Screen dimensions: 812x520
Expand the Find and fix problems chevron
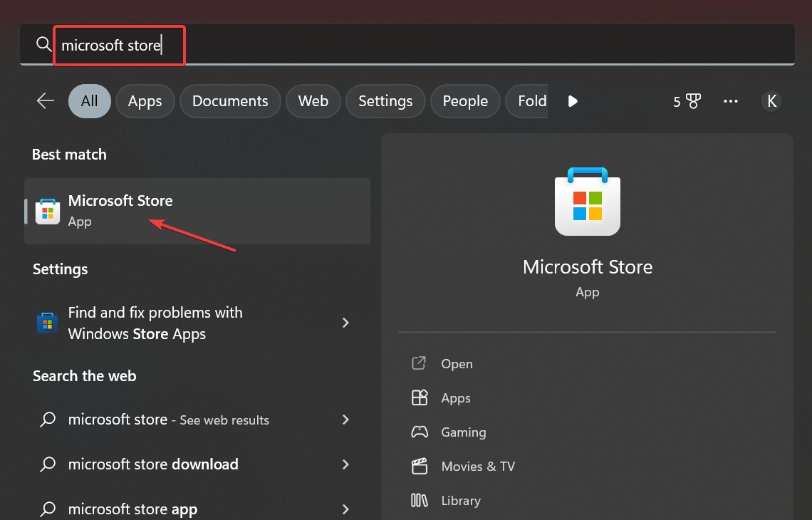click(345, 323)
